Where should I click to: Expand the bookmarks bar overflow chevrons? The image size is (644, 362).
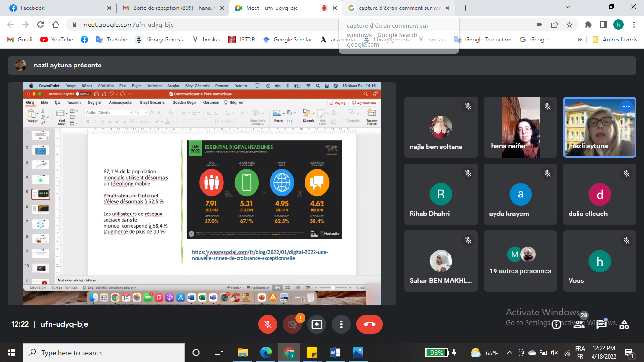(x=579, y=40)
